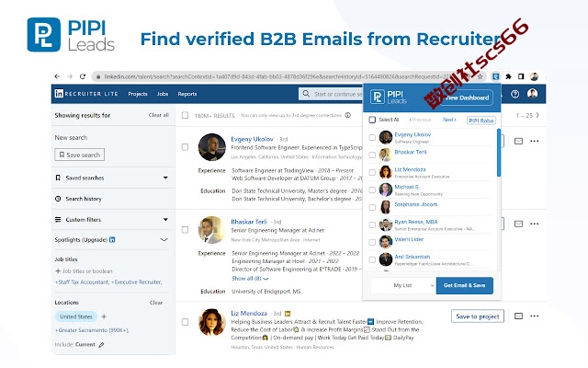588x368 pixels.
Task: Check Bhaskar Terli result checkbox
Action: point(185,229)
